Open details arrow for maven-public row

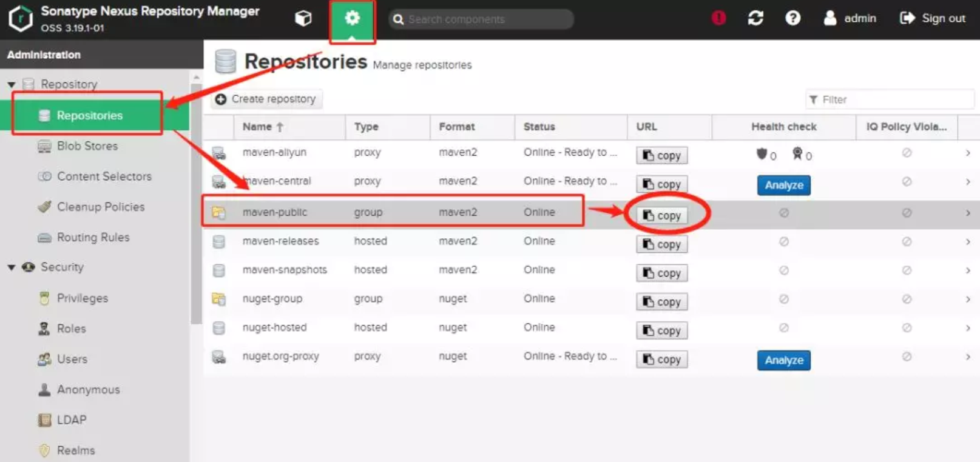pos(968,213)
